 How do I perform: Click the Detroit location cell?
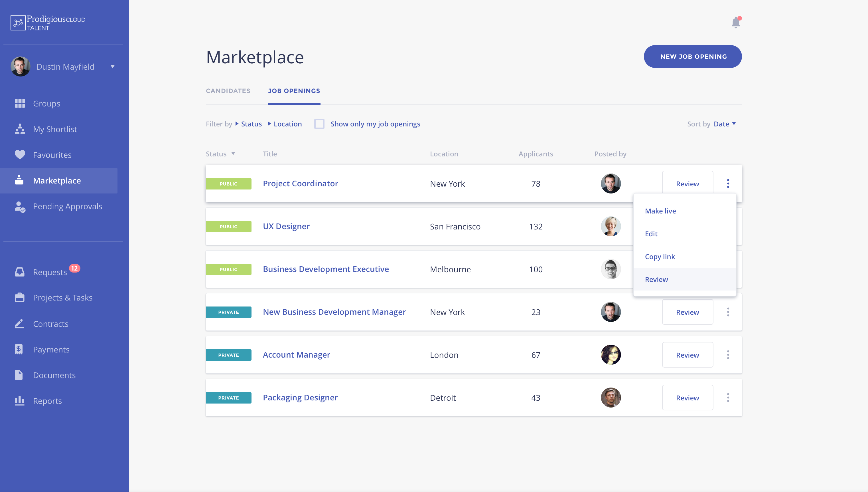click(x=443, y=398)
